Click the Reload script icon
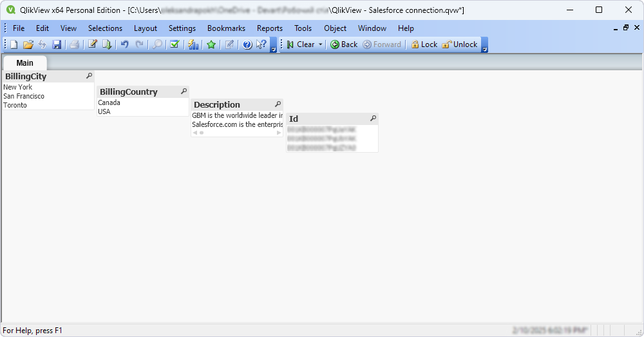The width and height of the screenshot is (644, 337). (107, 44)
